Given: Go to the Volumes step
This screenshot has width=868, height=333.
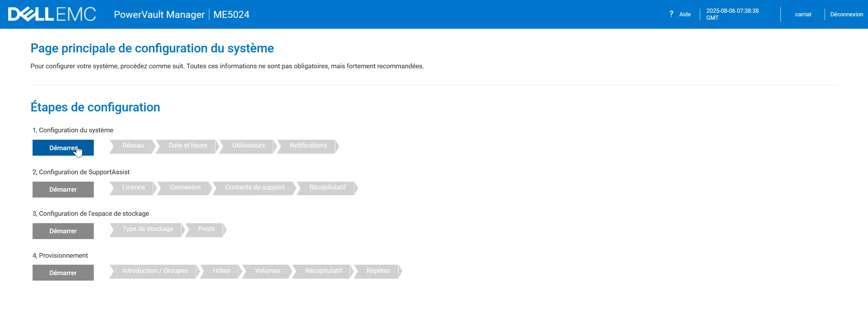Looking at the screenshot, I should point(267,271).
